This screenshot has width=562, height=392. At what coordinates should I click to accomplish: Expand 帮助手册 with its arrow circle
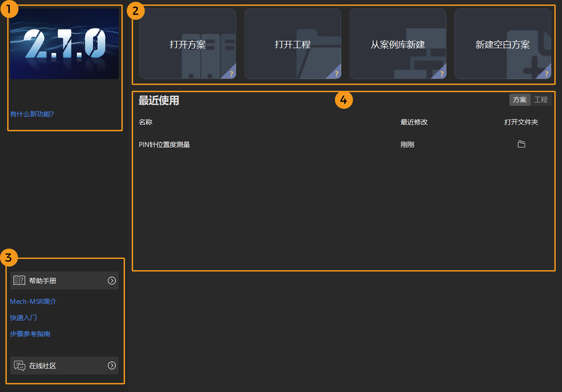click(112, 281)
